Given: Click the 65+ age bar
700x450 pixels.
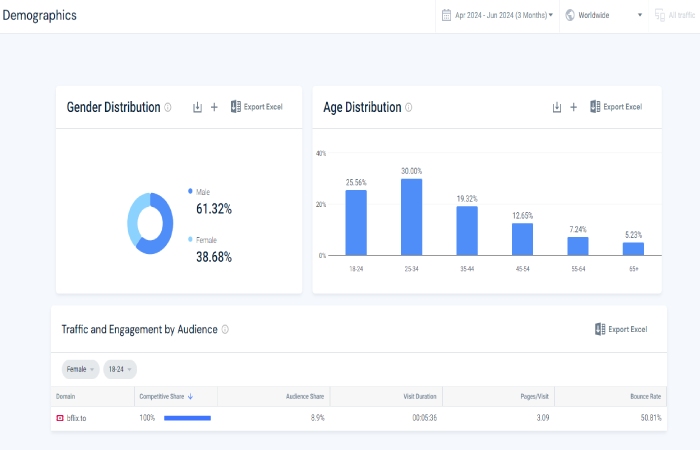Looking at the screenshot, I should (x=633, y=249).
